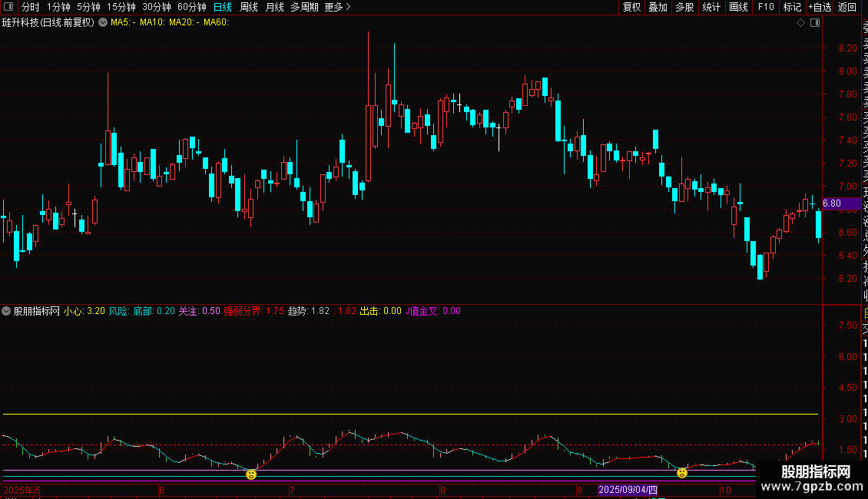Toggle the left sidebar panel icon

click(x=8, y=7)
